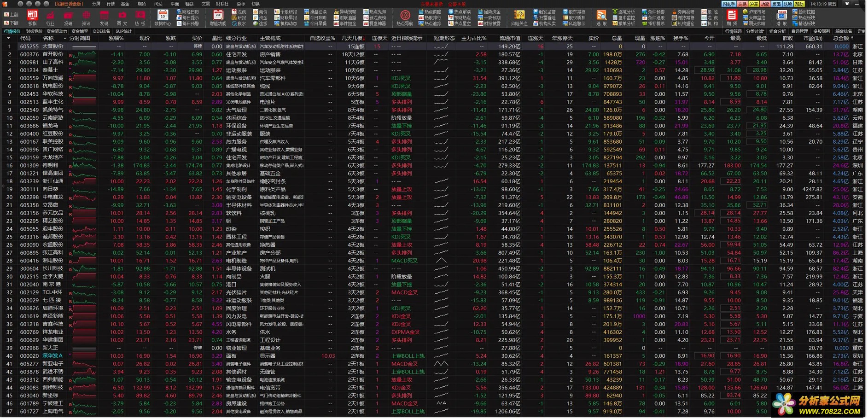Screen dimensions: 868x419
Task: Click the 上翻 page-up icon
Action: pyautogui.click(x=12, y=15)
